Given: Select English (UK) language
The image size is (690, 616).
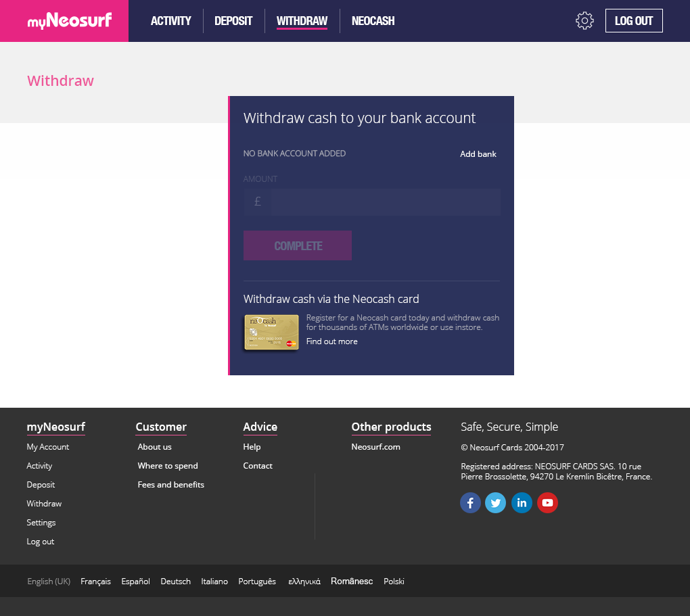Looking at the screenshot, I should [x=49, y=582].
